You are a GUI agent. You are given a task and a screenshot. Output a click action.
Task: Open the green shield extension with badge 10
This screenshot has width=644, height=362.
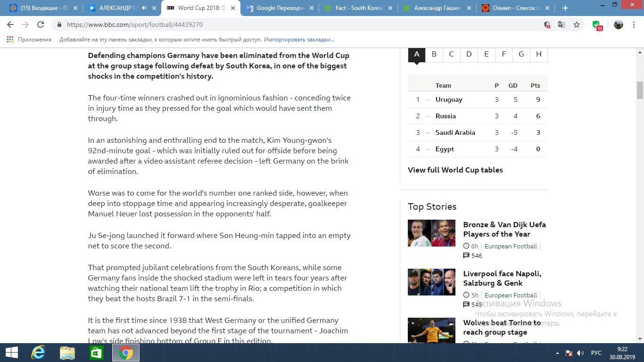tap(597, 25)
